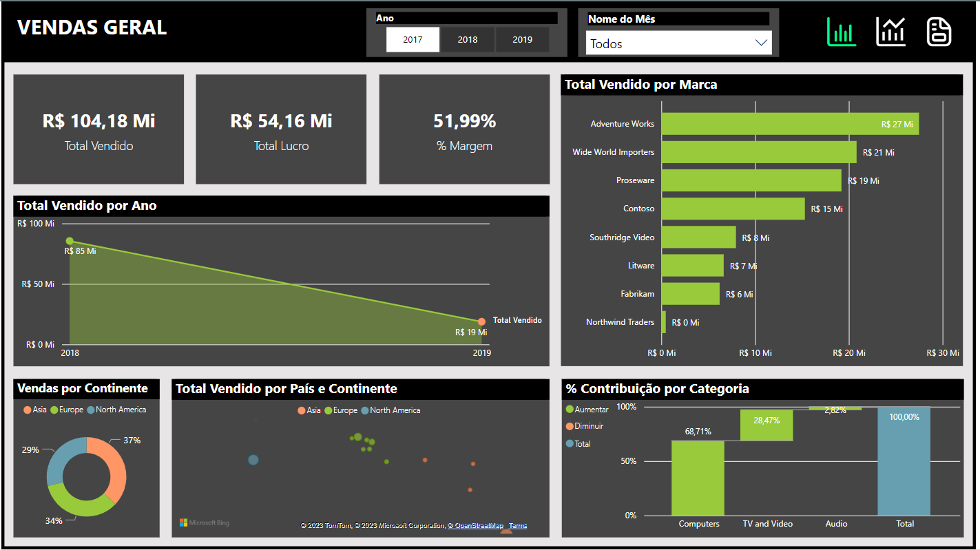Open the OpenStreetMap link
This screenshot has height=550, width=980.
tap(476, 526)
